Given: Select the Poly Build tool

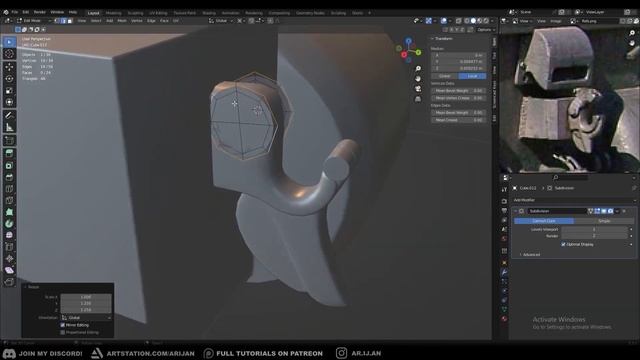Looking at the screenshot, I should point(9,212).
